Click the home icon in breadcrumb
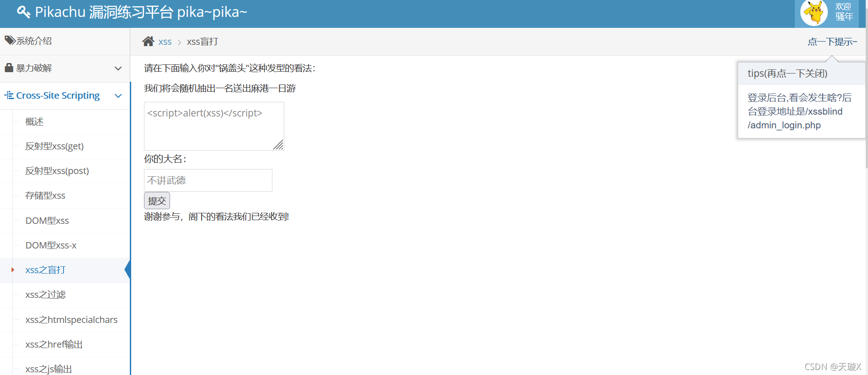868x375 pixels. [x=148, y=42]
